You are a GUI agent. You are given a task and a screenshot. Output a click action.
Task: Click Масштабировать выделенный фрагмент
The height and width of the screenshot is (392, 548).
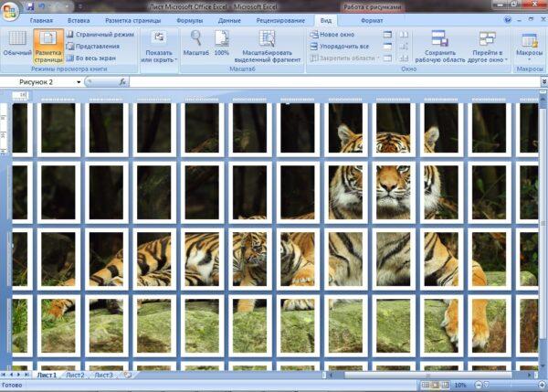pos(267,46)
